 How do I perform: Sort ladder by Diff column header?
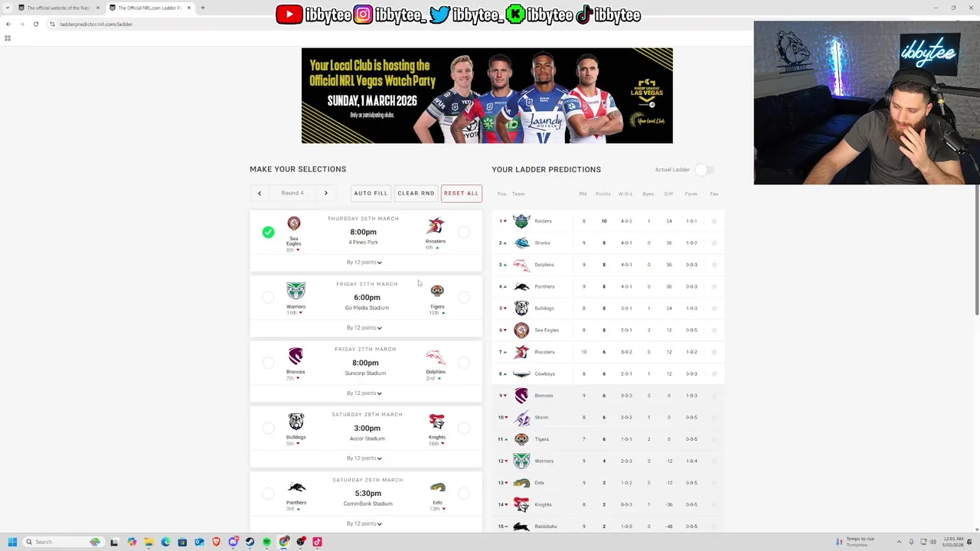pyautogui.click(x=668, y=194)
